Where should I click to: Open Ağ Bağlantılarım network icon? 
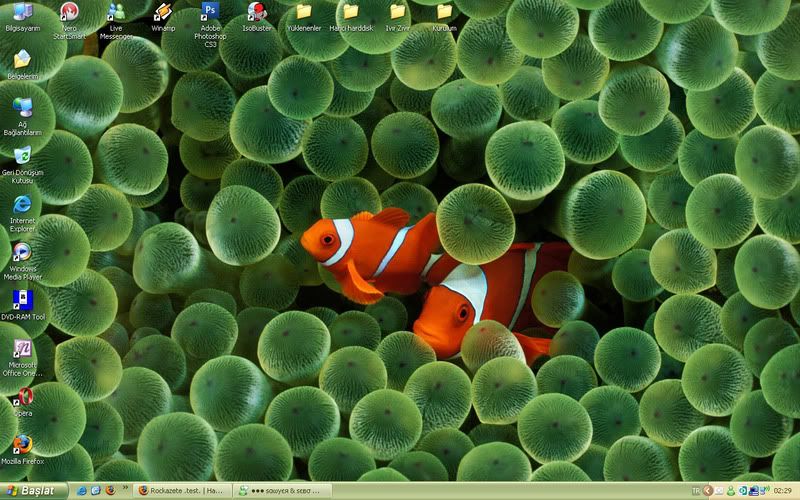pyautogui.click(x=22, y=108)
